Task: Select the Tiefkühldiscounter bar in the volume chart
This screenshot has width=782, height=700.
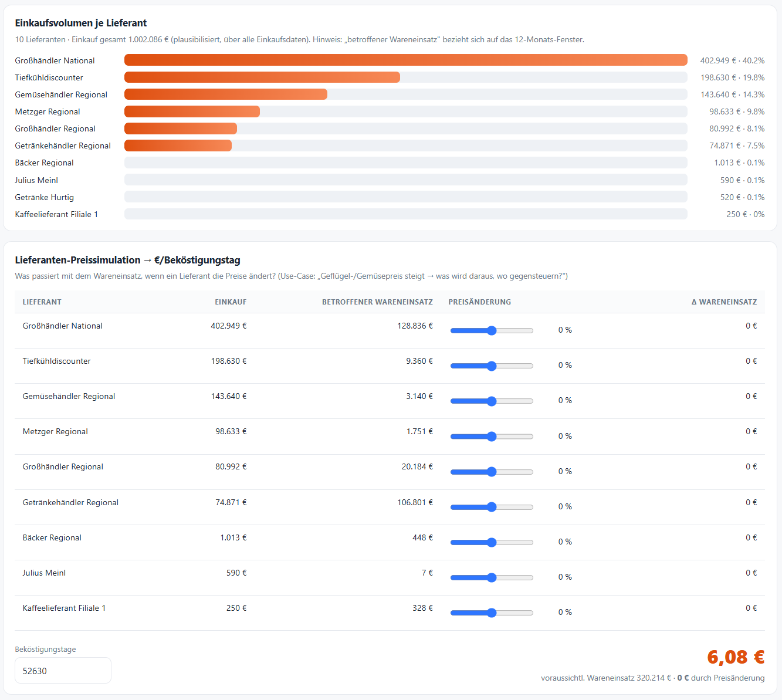Action: pos(262,77)
